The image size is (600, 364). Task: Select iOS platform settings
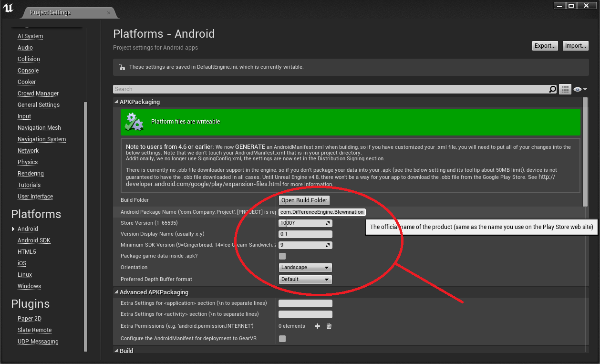(22, 263)
